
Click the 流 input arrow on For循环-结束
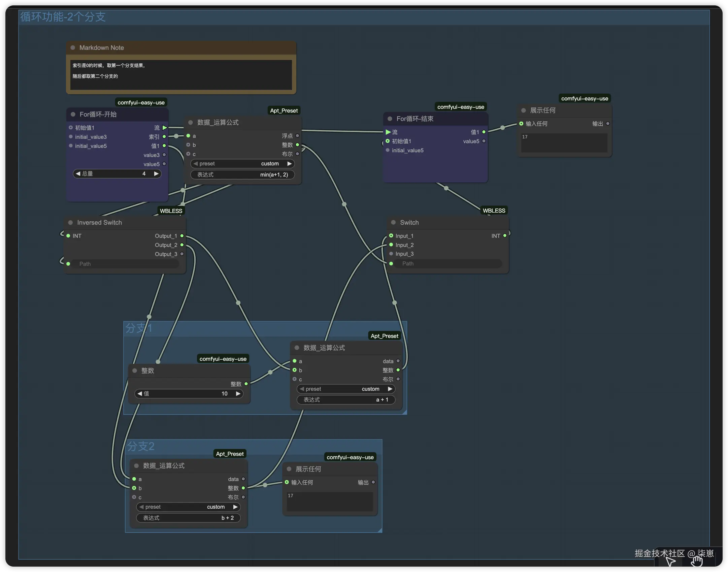(x=388, y=132)
